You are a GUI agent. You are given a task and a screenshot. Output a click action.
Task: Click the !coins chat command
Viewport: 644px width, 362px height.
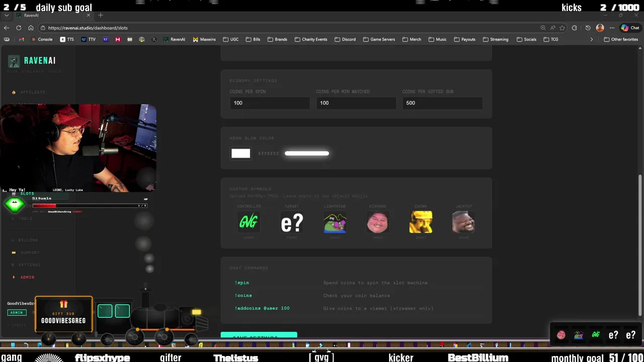244,296
